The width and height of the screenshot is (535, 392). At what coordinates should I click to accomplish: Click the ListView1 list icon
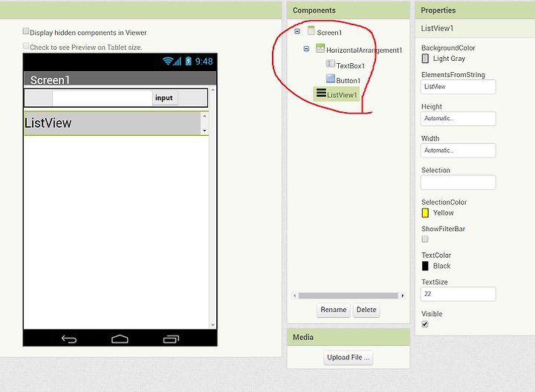click(x=321, y=93)
